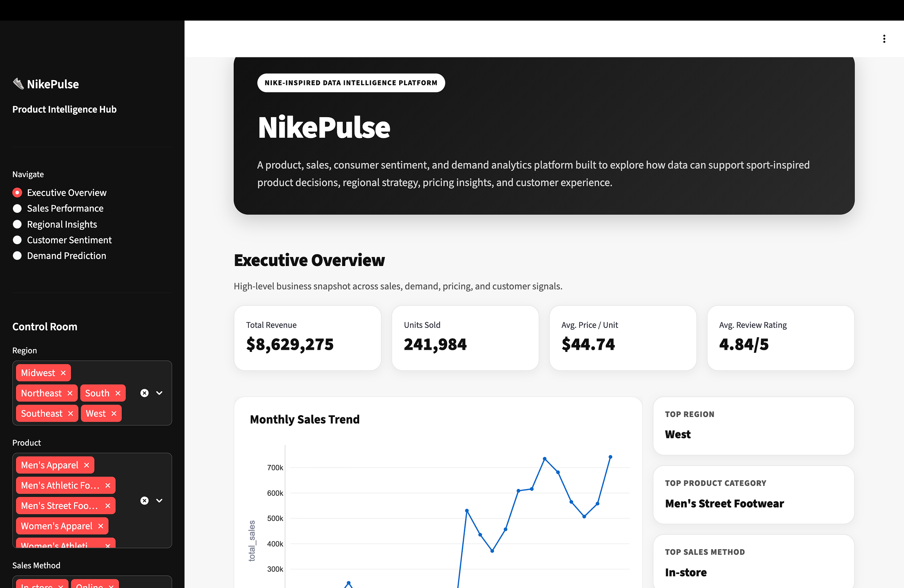This screenshot has width=904, height=588.
Task: Click the Product Intelligence Hub subtitle
Action: click(64, 110)
